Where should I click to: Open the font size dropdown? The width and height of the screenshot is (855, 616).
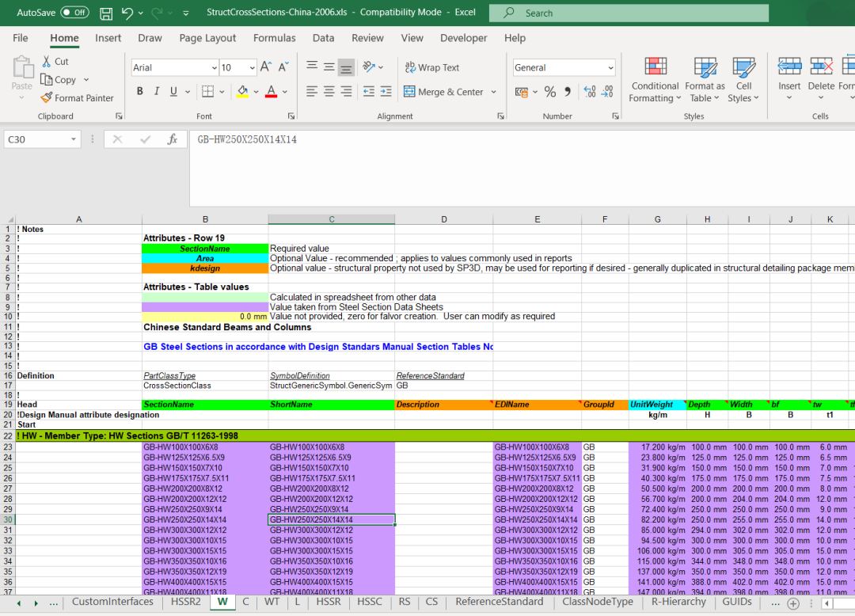(252, 67)
